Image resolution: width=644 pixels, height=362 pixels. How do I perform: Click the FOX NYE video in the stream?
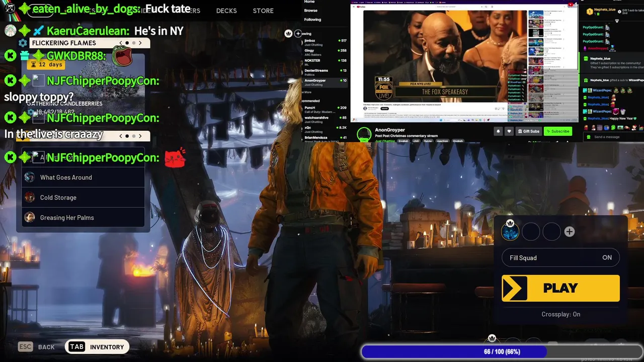pos(445,56)
